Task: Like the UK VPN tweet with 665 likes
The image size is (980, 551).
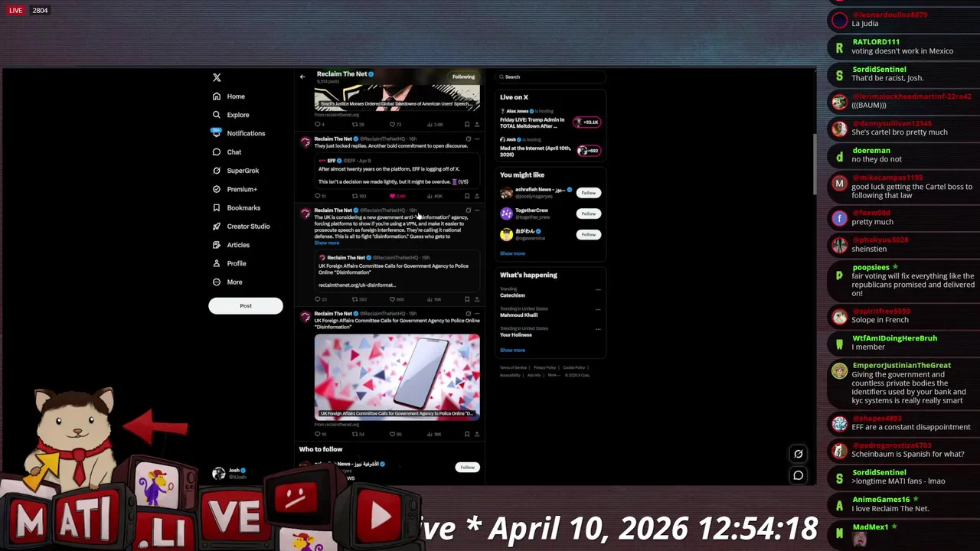Action: (x=392, y=299)
